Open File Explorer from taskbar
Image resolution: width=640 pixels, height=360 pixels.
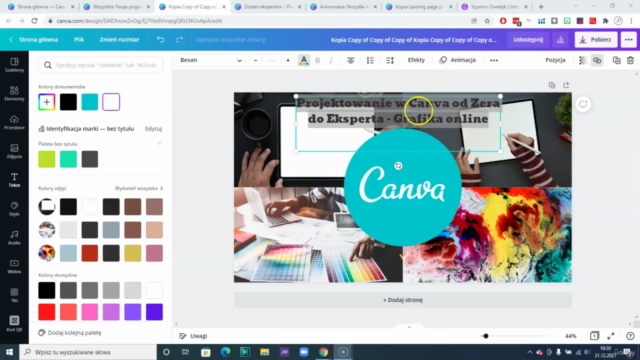(x=264, y=352)
